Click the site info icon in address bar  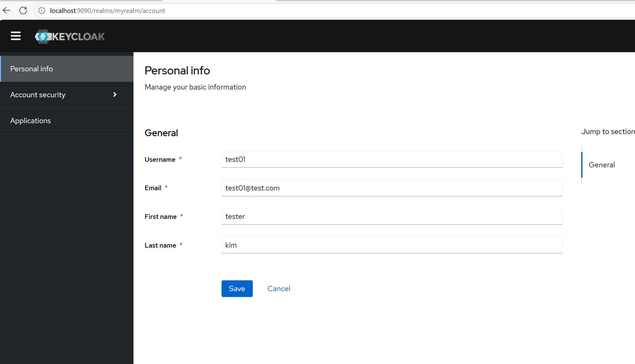pyautogui.click(x=42, y=10)
